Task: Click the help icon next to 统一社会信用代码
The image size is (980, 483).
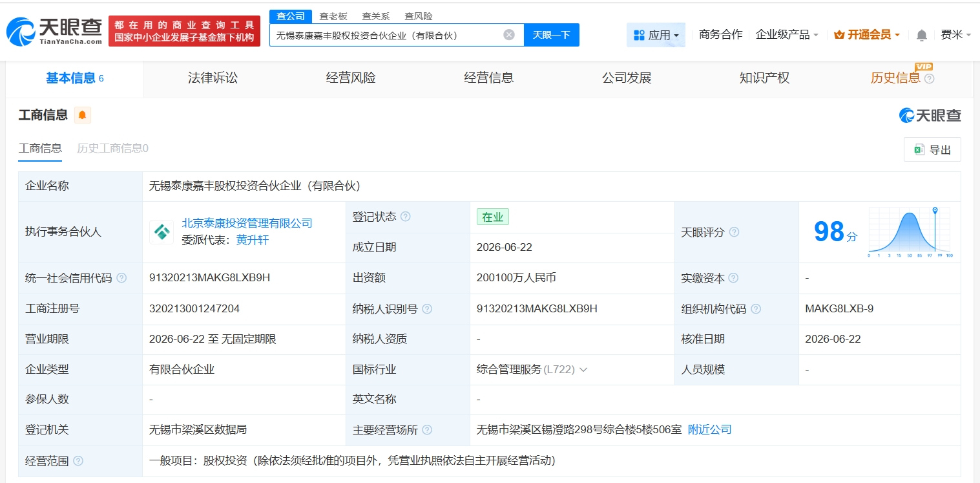Action: 121,278
